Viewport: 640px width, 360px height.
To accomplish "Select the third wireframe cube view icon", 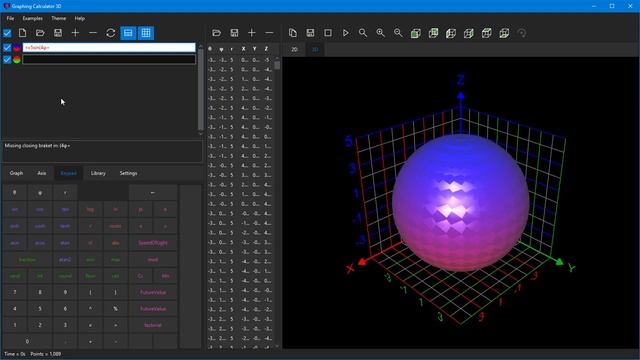I will coord(451,33).
